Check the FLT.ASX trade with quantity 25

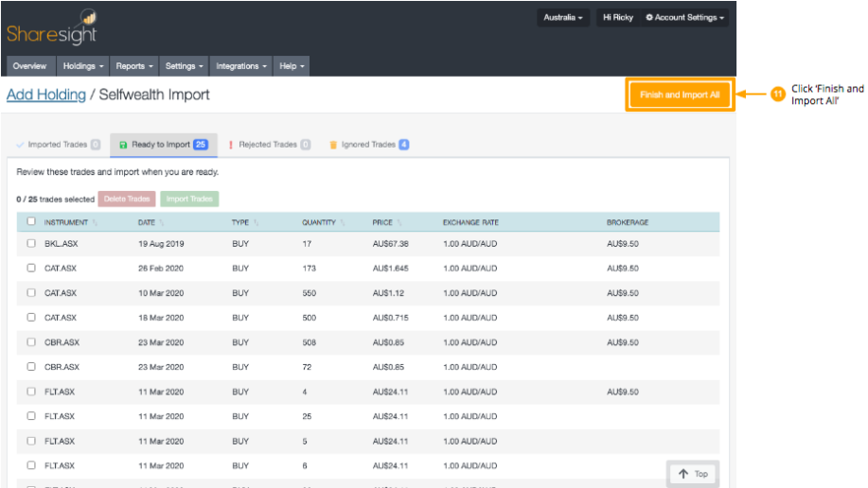(31, 415)
